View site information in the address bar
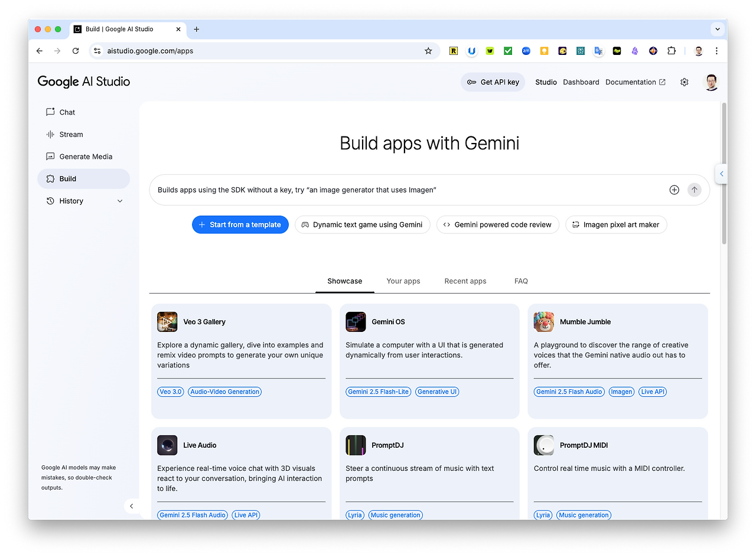Screen dimensions: 756x557 [97, 51]
